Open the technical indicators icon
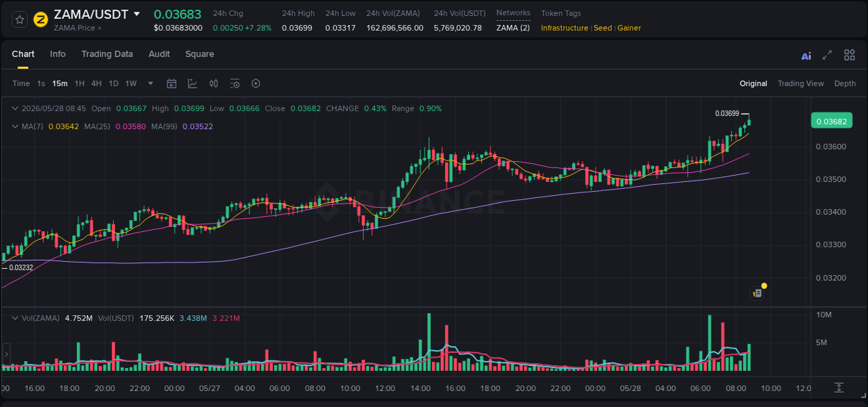 tap(192, 83)
